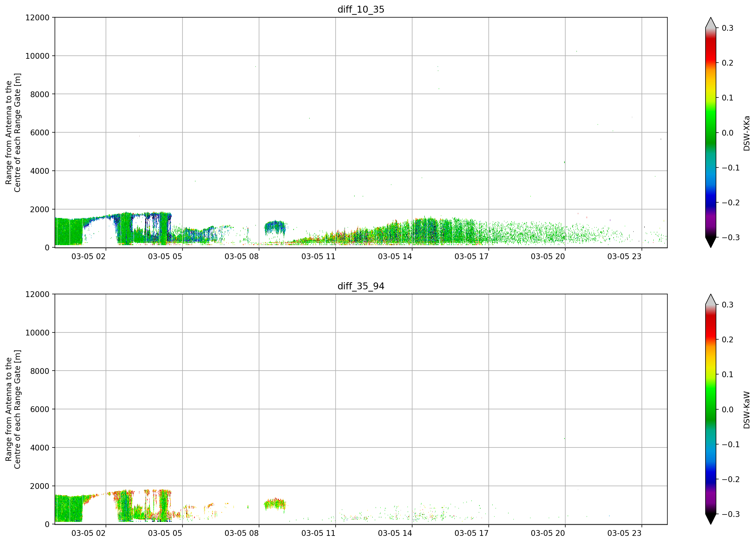The image size is (756, 543).
Task: Click the −0.1 tick on DSW-XKa colorbar
Action: coord(730,168)
